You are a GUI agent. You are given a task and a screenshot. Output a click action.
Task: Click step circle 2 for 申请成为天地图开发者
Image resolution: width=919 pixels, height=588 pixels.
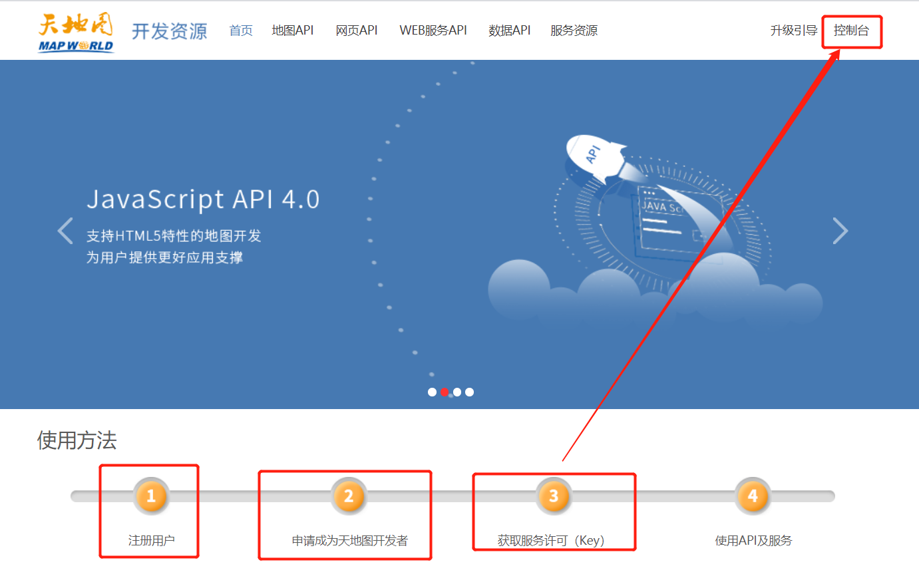coord(349,496)
